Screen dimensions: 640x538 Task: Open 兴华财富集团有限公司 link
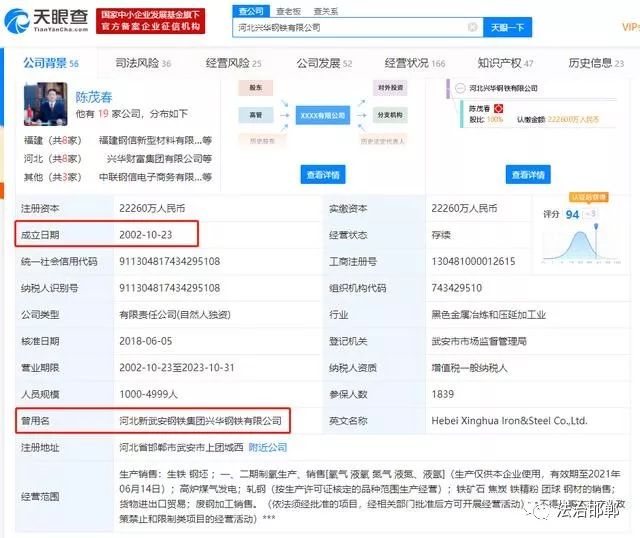[159, 158]
